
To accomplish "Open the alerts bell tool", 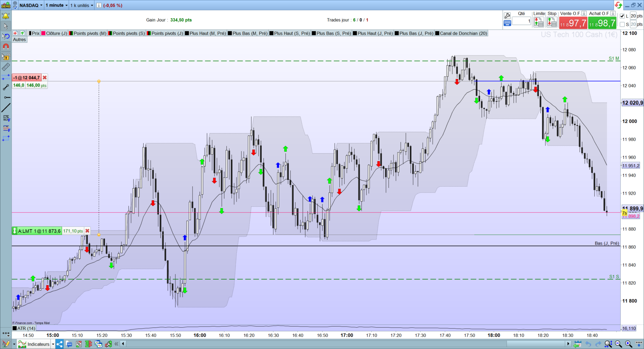I will 6,16.
